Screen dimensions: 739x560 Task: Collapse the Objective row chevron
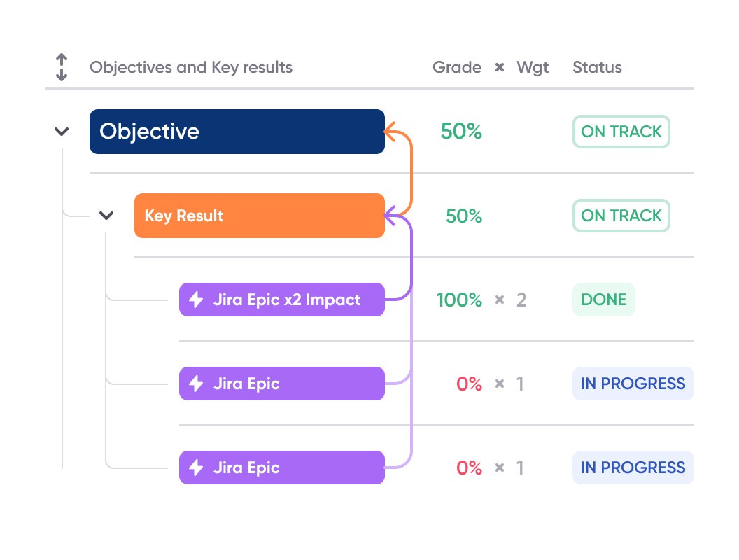pos(62,131)
